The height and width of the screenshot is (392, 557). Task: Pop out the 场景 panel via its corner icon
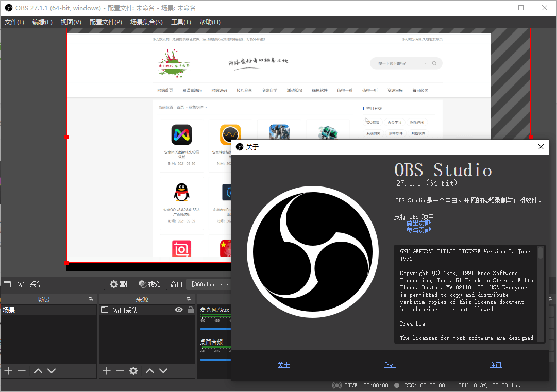91,298
